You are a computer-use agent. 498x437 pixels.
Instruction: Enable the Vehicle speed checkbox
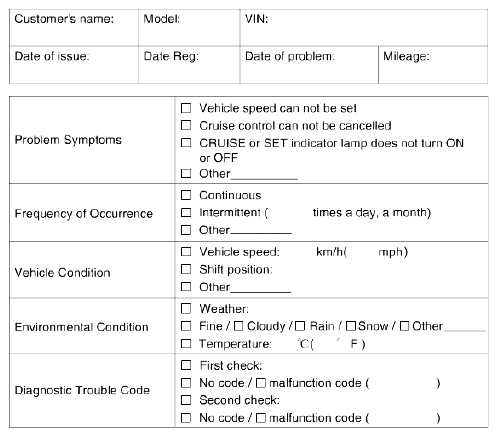[x=186, y=252]
